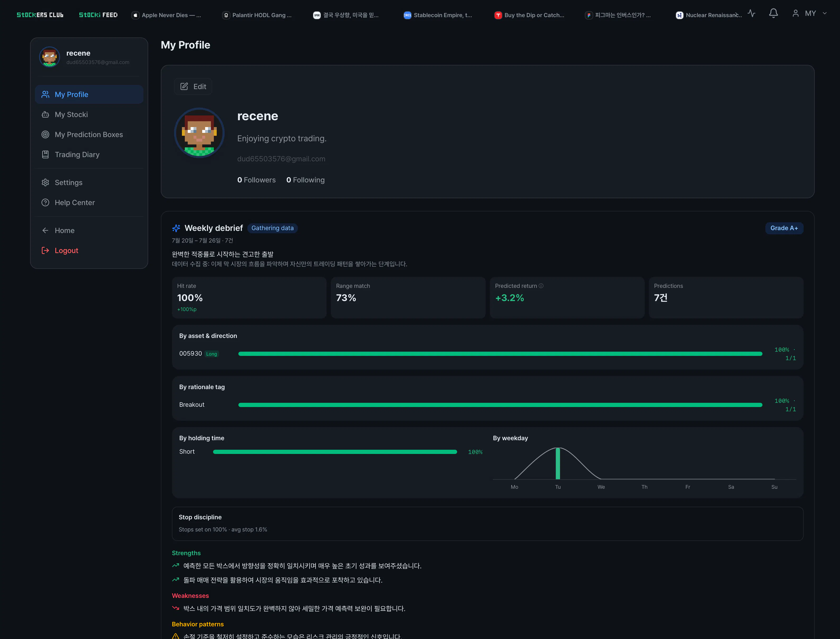The image size is (840, 639).
Task: Click the notebook icon for Trading Diary
Action: click(x=45, y=154)
